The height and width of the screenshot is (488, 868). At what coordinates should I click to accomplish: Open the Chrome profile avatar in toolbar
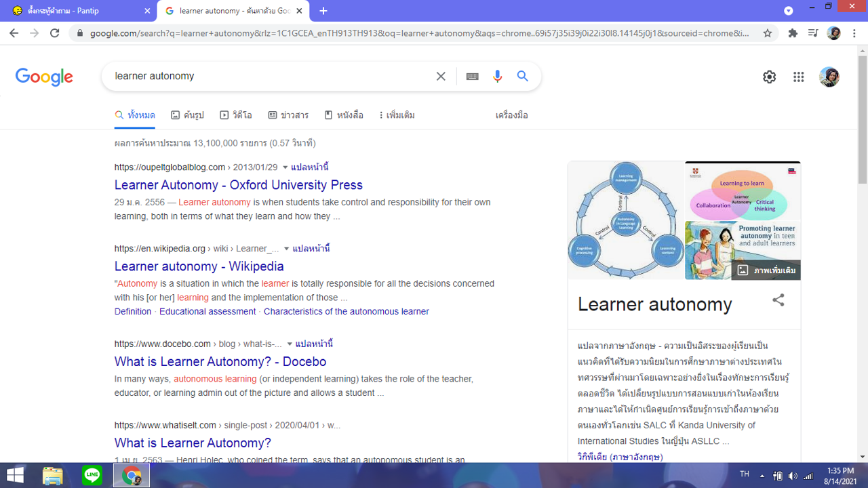(x=834, y=33)
